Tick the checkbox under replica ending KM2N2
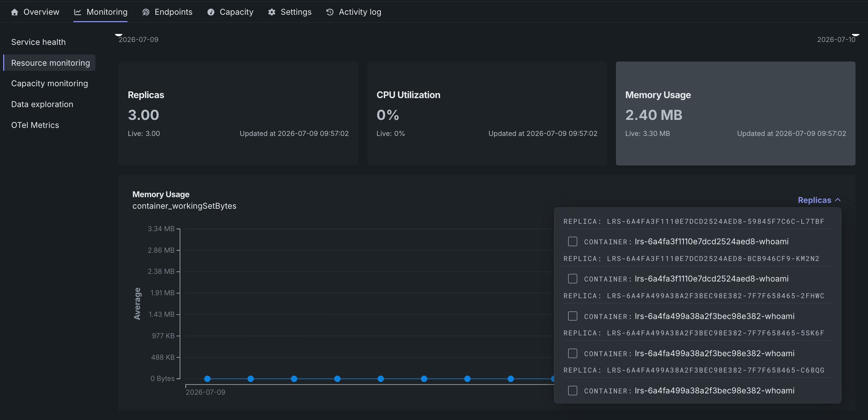The image size is (868, 420). point(572,279)
